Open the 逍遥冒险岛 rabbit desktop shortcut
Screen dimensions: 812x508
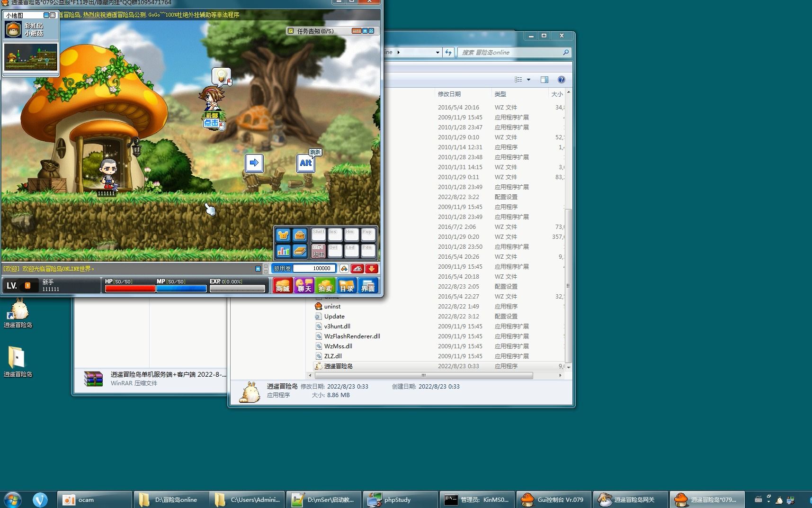click(x=18, y=313)
